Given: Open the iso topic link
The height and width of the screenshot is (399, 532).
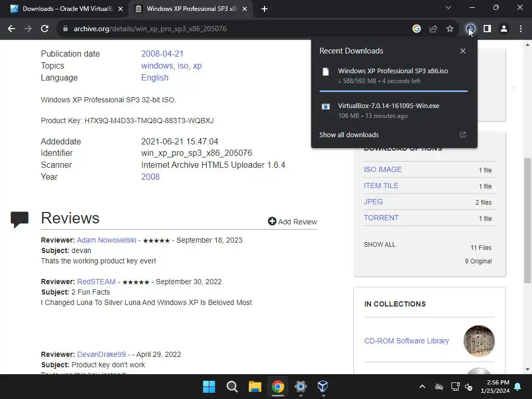Looking at the screenshot, I should [183, 65].
